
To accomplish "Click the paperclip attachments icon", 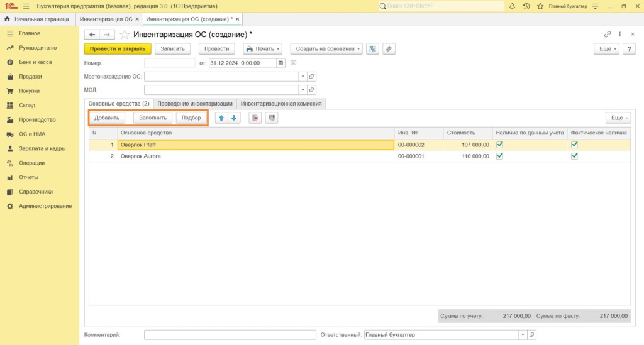I will click(389, 49).
